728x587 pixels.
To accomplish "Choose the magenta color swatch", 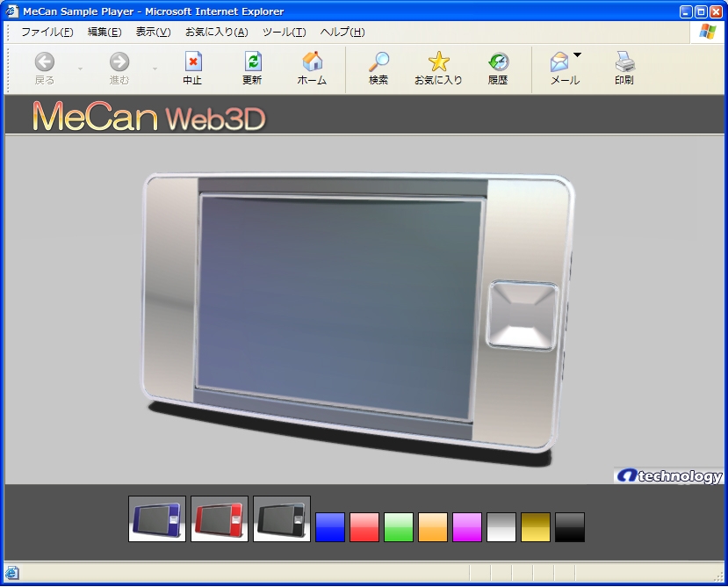I will (467, 527).
